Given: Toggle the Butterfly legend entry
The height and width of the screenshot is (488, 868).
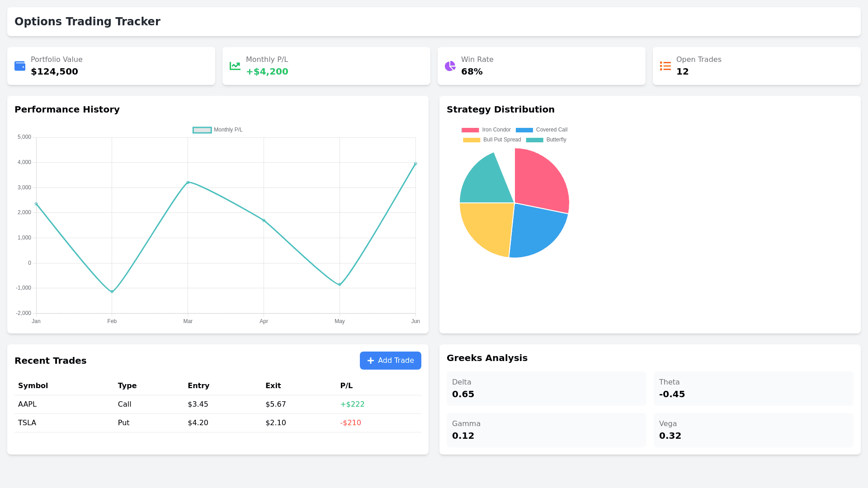Looking at the screenshot, I should [546, 140].
